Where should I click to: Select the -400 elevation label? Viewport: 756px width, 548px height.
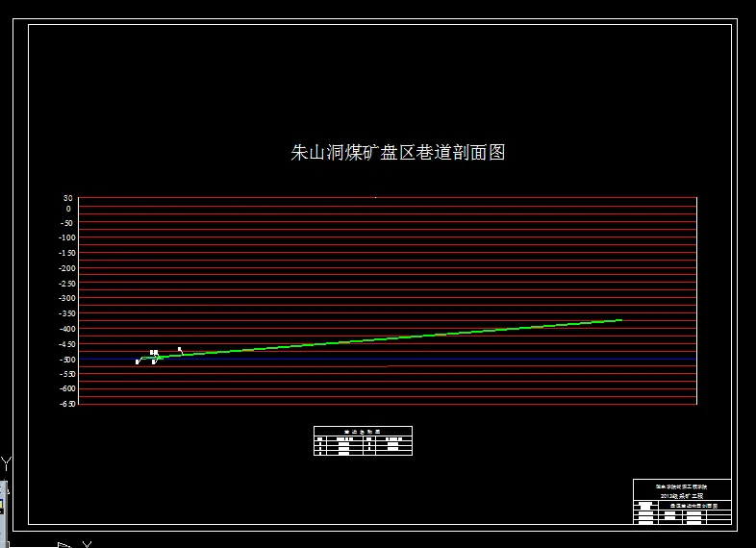point(67,329)
